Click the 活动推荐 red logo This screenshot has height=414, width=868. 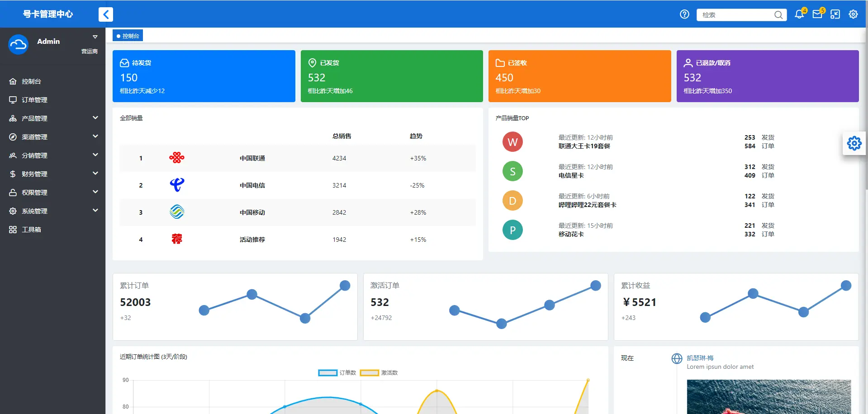177,239
